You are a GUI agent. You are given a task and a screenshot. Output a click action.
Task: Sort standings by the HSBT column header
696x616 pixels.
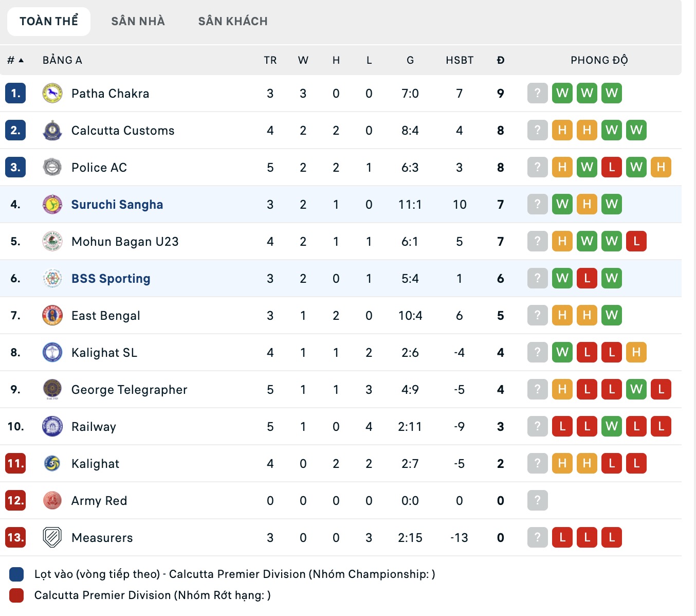point(459,60)
